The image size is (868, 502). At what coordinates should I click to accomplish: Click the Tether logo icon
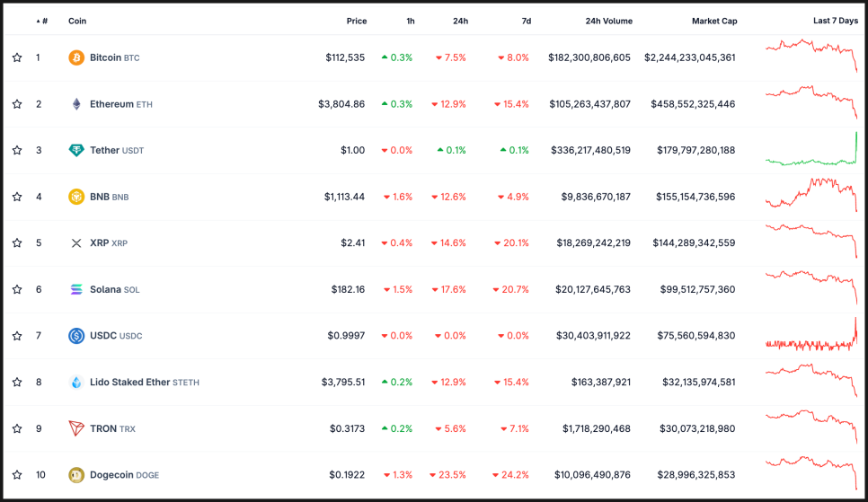[x=76, y=150]
